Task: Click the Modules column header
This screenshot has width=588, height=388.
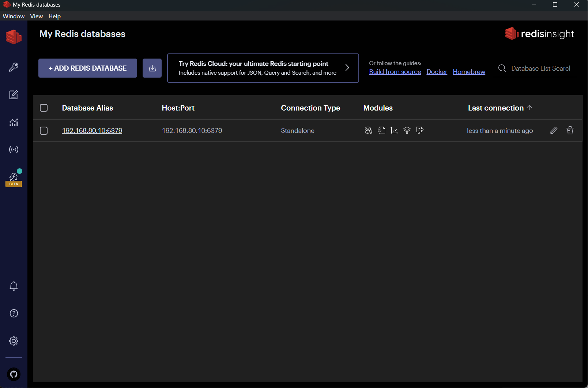Action: point(378,108)
